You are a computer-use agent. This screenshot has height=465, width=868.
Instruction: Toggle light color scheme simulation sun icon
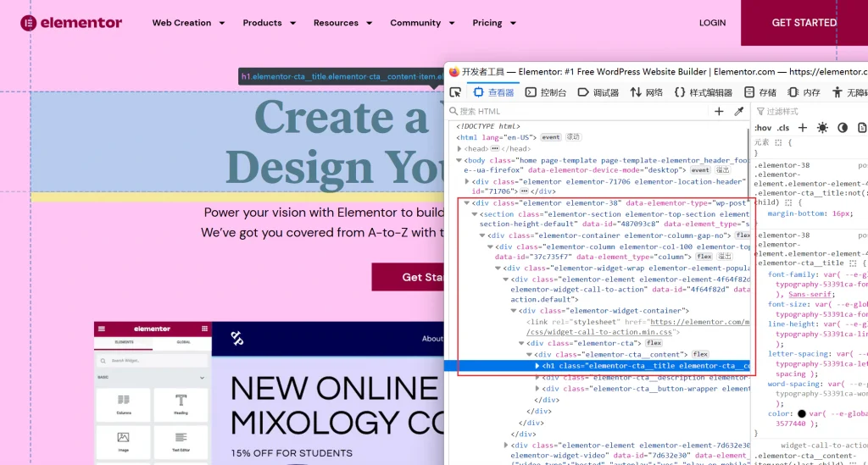click(x=822, y=128)
